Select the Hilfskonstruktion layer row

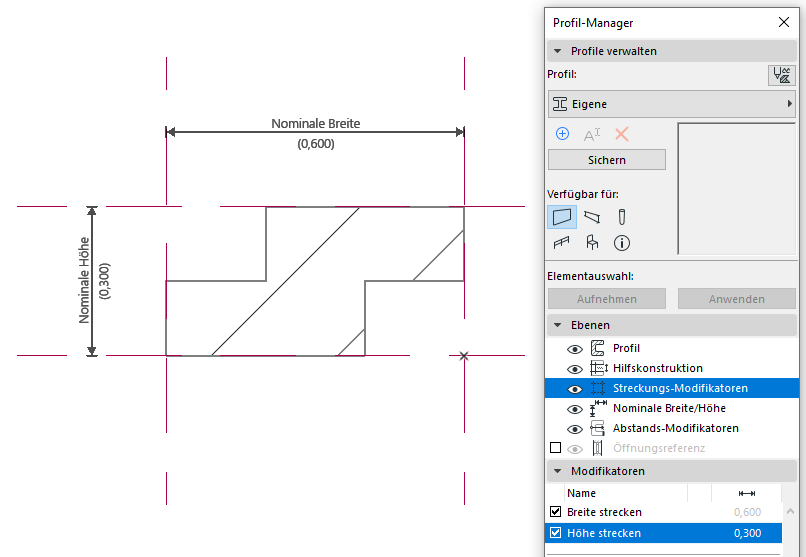pos(672,368)
